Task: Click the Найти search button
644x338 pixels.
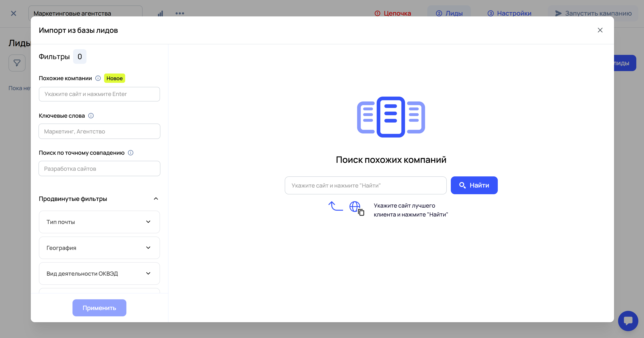Action: click(x=474, y=185)
